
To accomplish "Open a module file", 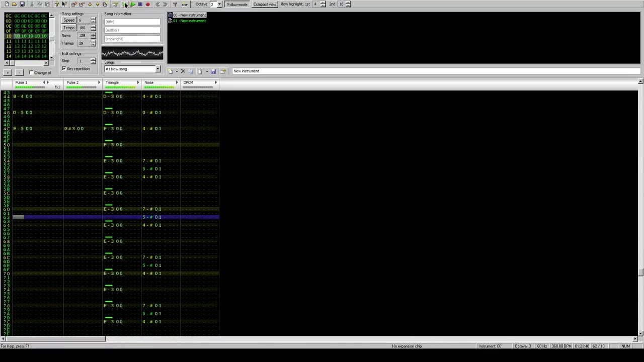I will [x=14, y=4].
